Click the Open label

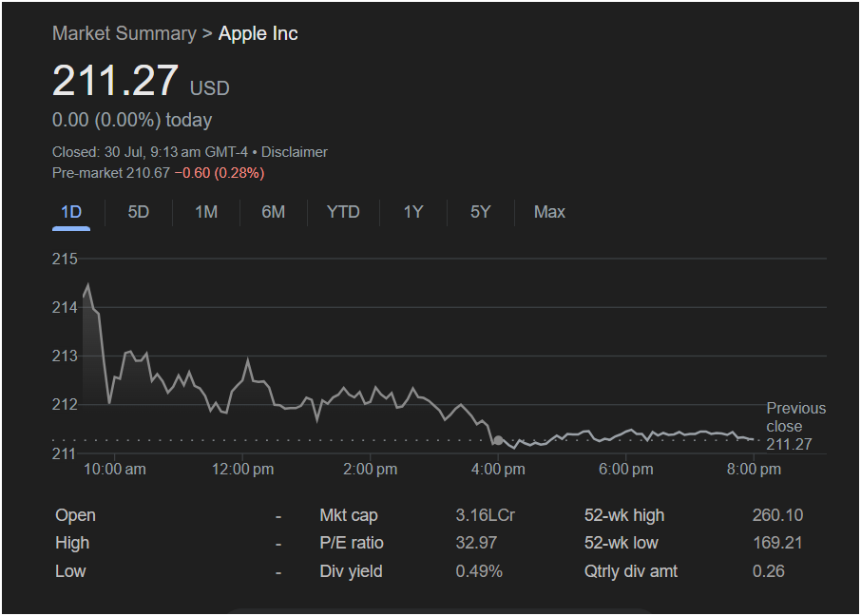click(x=75, y=515)
